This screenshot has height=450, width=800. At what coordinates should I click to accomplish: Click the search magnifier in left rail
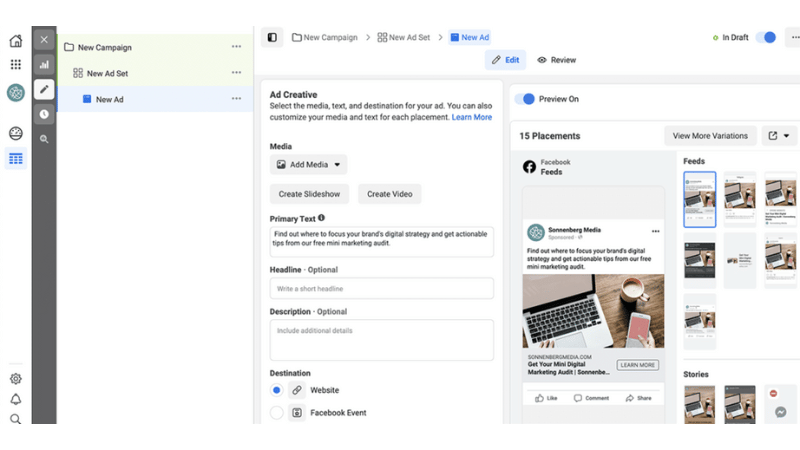[x=16, y=419]
